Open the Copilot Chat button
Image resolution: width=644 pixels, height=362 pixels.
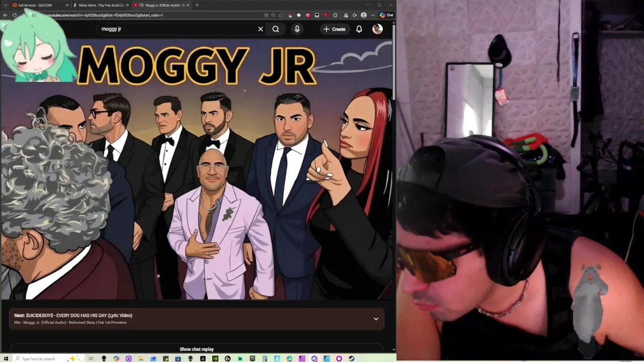click(386, 15)
